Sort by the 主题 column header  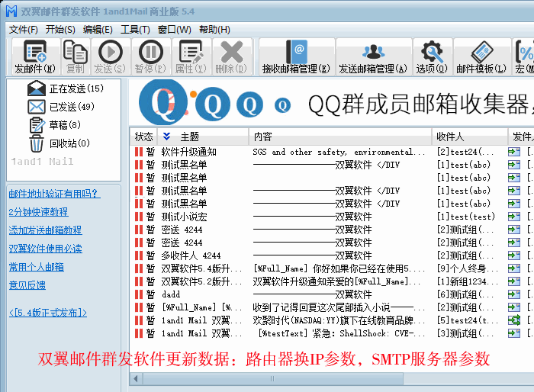click(203, 137)
